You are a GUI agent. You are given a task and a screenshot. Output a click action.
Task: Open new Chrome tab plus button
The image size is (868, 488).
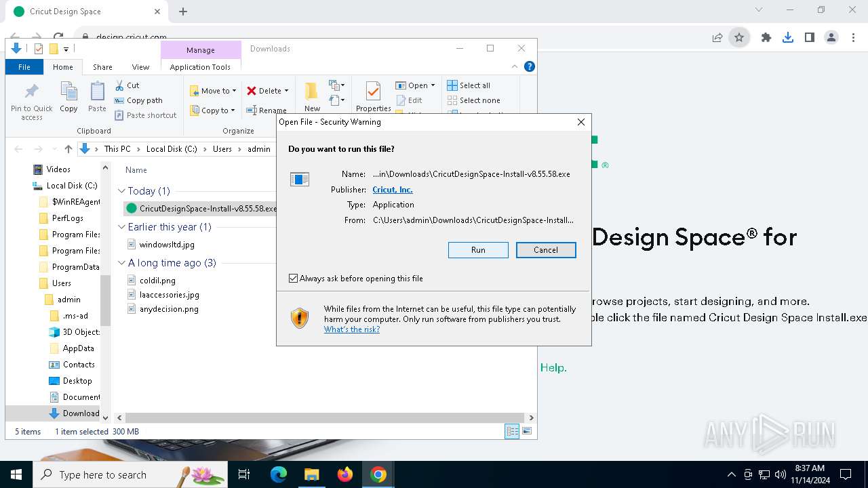click(183, 12)
